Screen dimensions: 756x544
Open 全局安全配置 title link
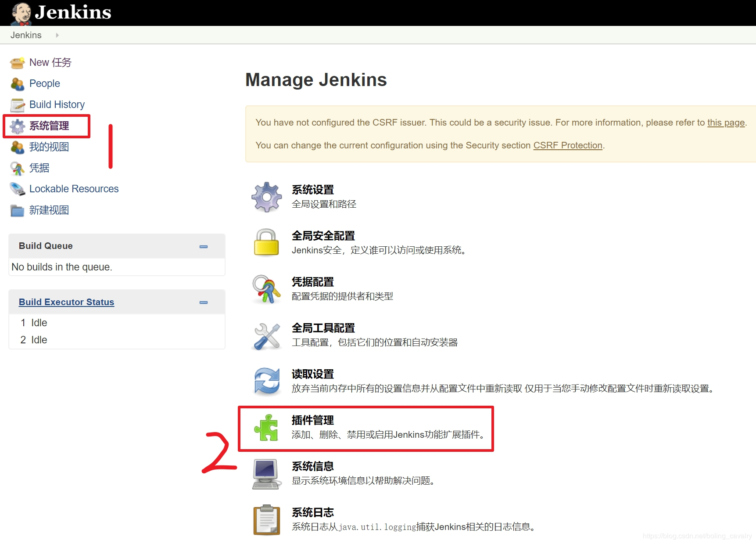pyautogui.click(x=323, y=236)
